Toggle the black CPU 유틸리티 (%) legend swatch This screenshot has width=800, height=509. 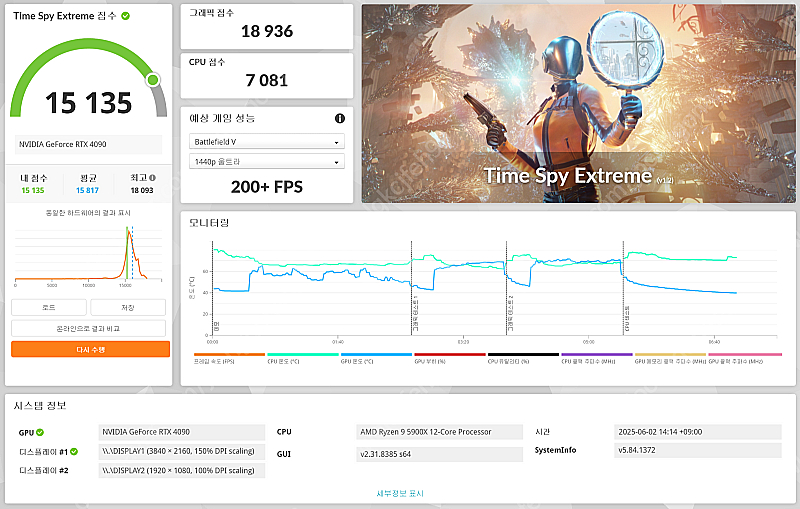pyautogui.click(x=523, y=354)
